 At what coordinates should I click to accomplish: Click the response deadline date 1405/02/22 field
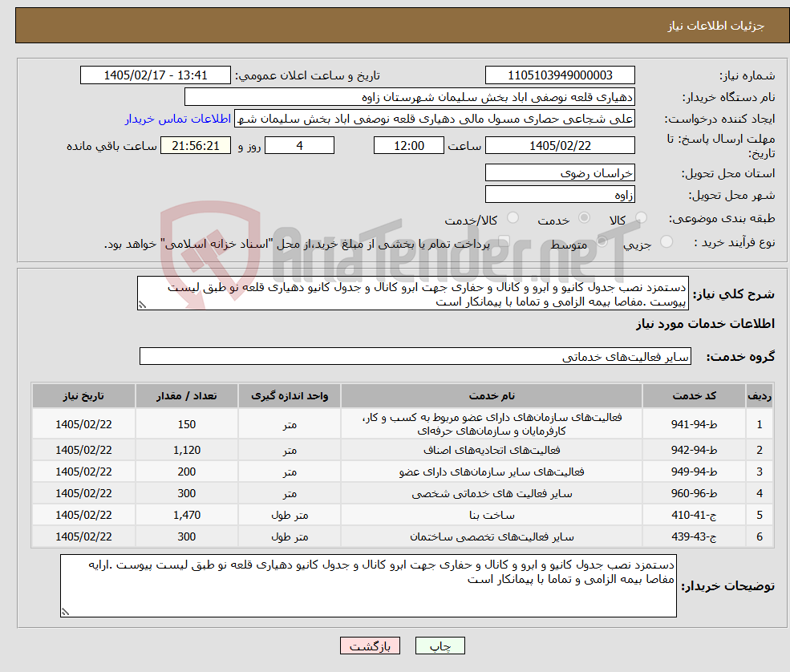pos(560,146)
